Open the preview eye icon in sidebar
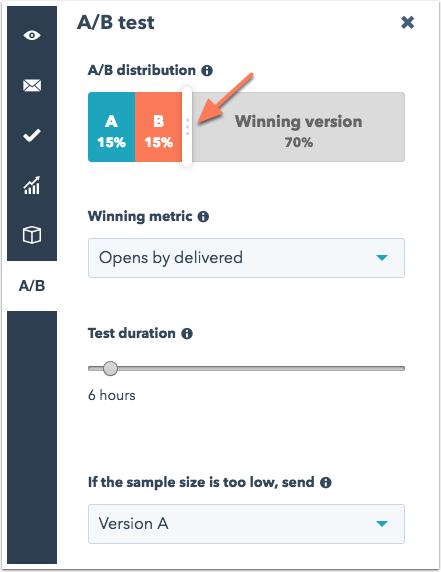Image resolution: width=441 pixels, height=572 pixels. [32, 35]
